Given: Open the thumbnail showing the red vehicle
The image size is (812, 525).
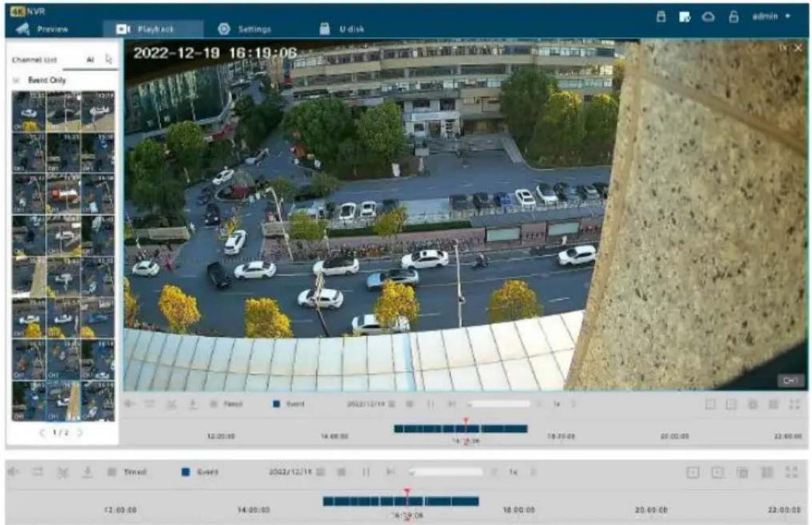Looking at the screenshot, I should 63,194.
